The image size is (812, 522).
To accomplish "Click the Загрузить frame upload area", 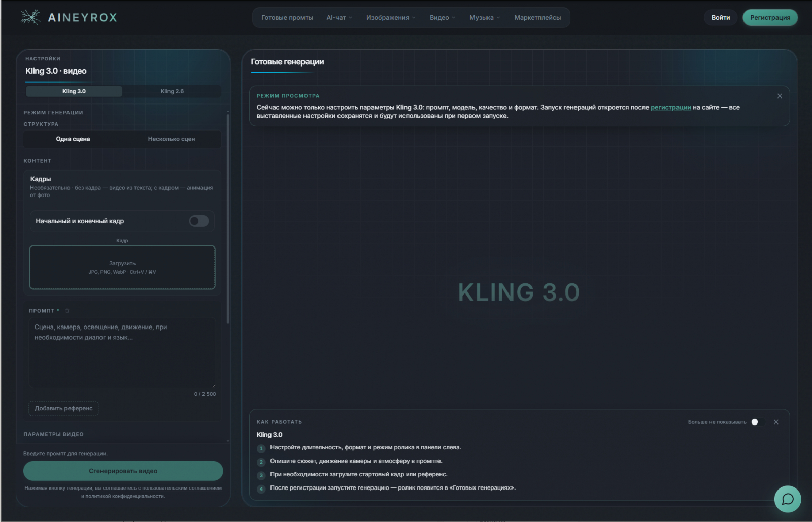I will [122, 267].
